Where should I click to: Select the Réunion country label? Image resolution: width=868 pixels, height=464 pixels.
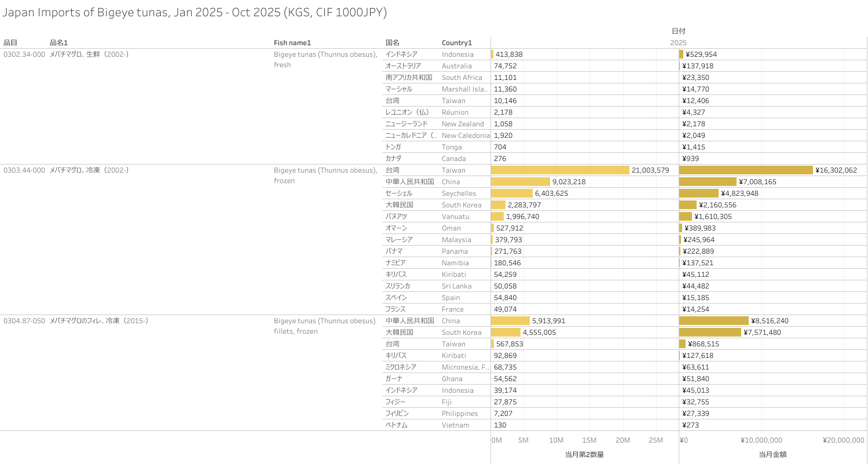455,112
